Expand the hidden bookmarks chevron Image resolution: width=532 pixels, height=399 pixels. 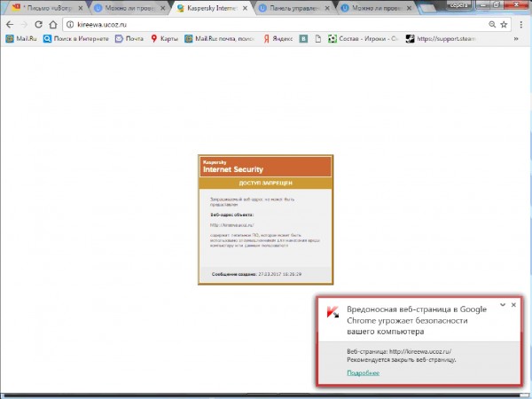[516, 39]
